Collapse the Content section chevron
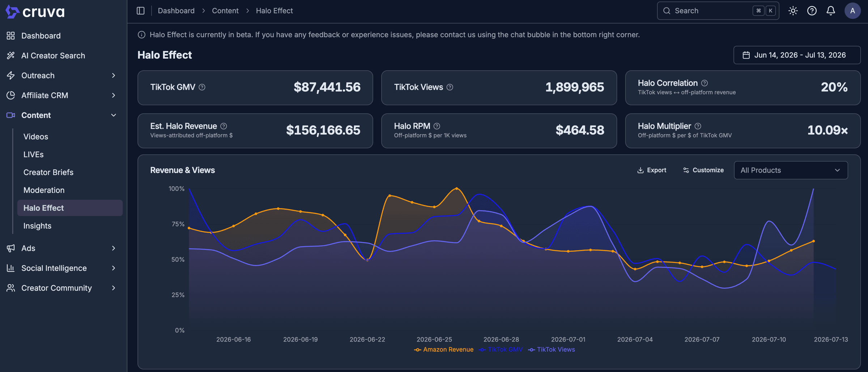The height and width of the screenshot is (372, 868). [114, 115]
